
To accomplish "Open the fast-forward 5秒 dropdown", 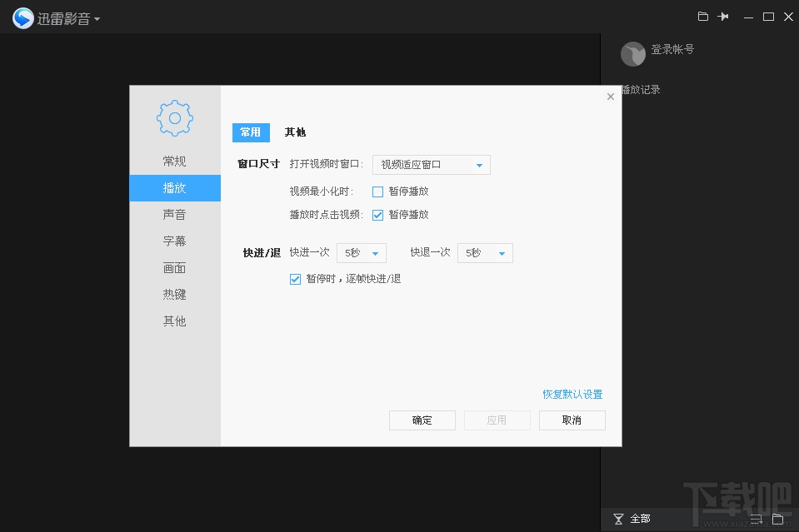I will (362, 252).
